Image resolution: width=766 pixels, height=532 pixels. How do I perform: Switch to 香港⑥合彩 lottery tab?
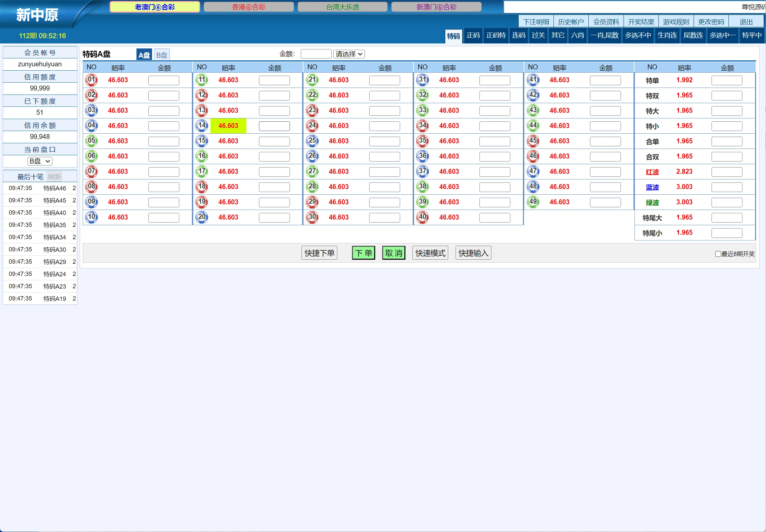249,7
